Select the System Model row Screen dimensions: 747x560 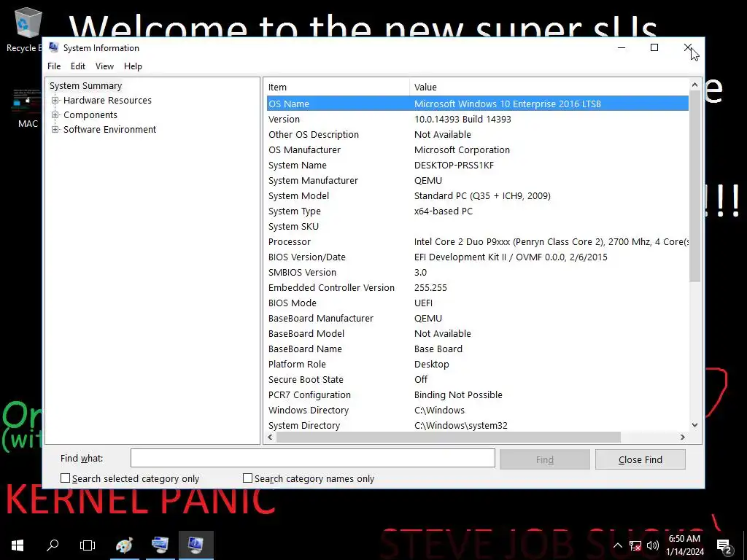coord(477,195)
